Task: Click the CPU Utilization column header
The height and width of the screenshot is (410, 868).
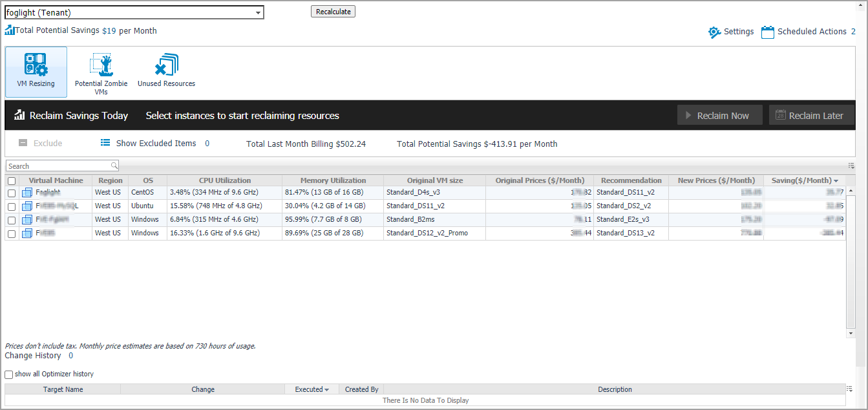Action: [x=224, y=180]
